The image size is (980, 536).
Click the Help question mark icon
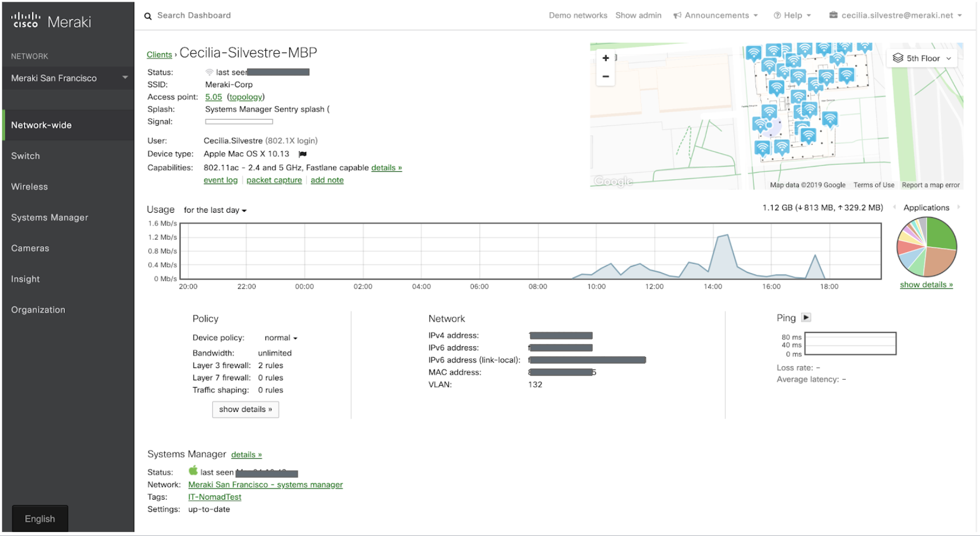click(x=777, y=15)
